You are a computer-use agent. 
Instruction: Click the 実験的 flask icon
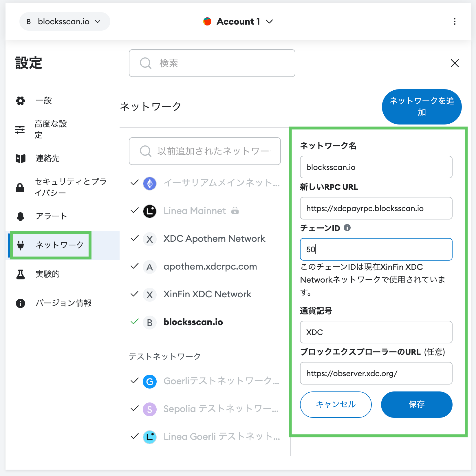point(20,274)
